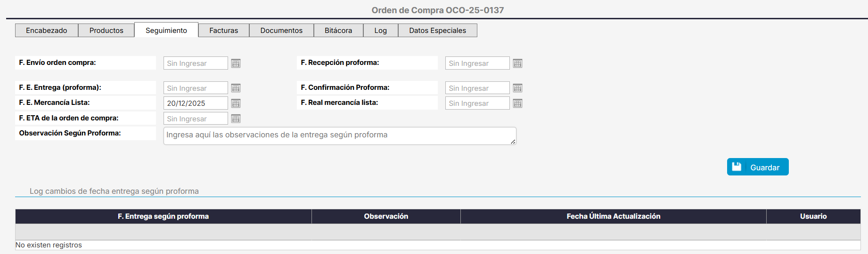Screen dimensions: 868x254
Task: Open calendar for F. ETA orden de compra
Action: pyautogui.click(x=236, y=119)
